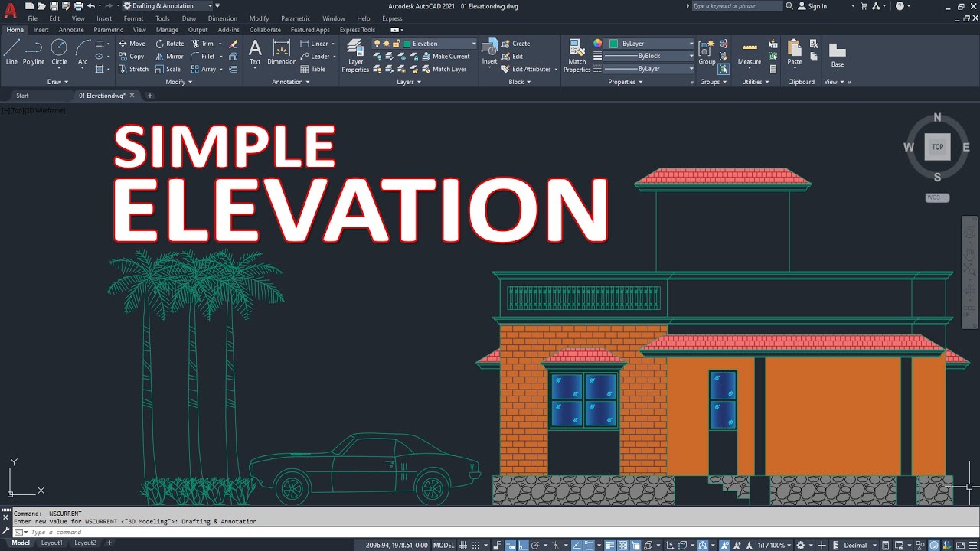Select the Line drawing tool

click(11, 52)
